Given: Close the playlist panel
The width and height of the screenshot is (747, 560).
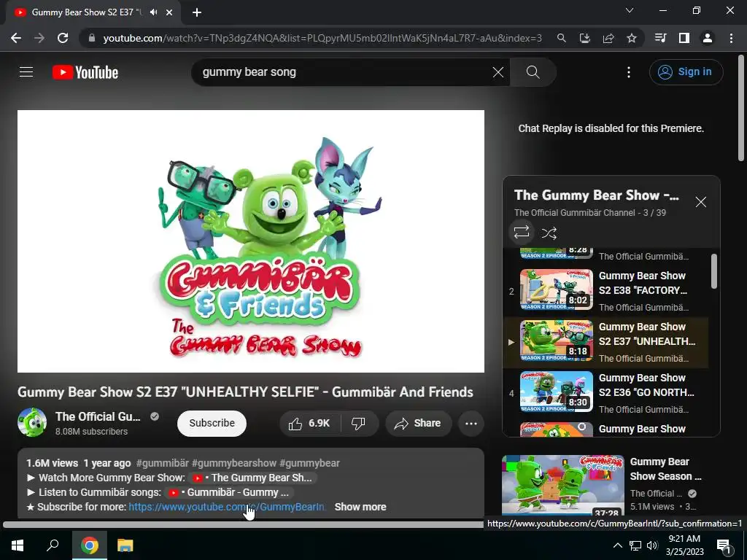Looking at the screenshot, I should click(x=701, y=202).
